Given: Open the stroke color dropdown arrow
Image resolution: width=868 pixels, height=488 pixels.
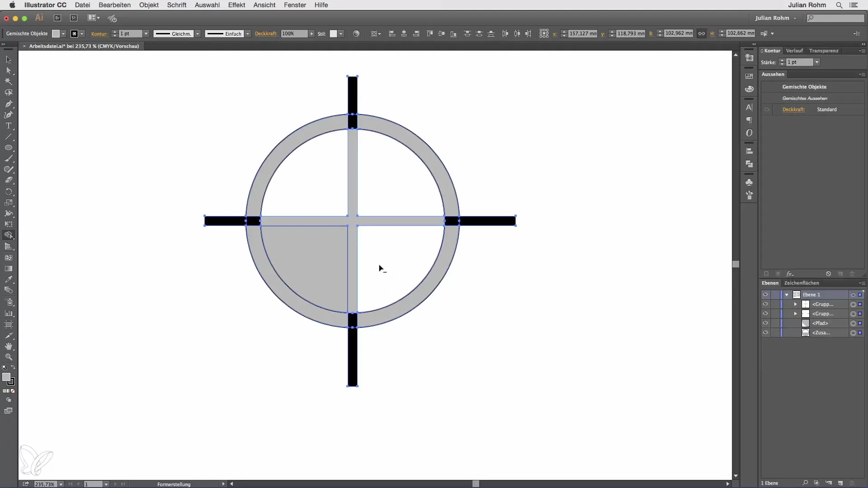Looking at the screenshot, I should (82, 34).
